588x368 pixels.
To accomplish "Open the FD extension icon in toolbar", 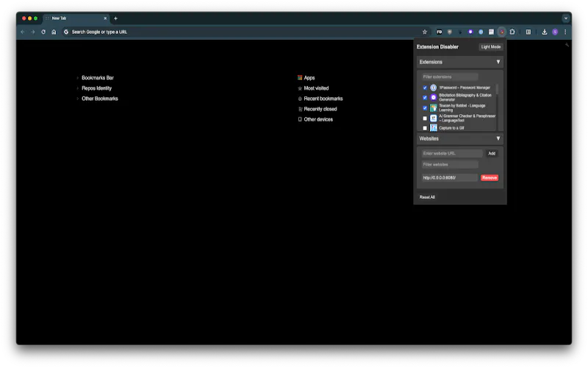I will pyautogui.click(x=439, y=32).
